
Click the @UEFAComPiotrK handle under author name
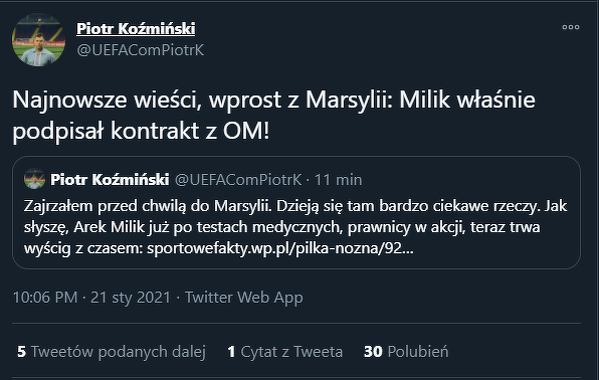pos(140,50)
